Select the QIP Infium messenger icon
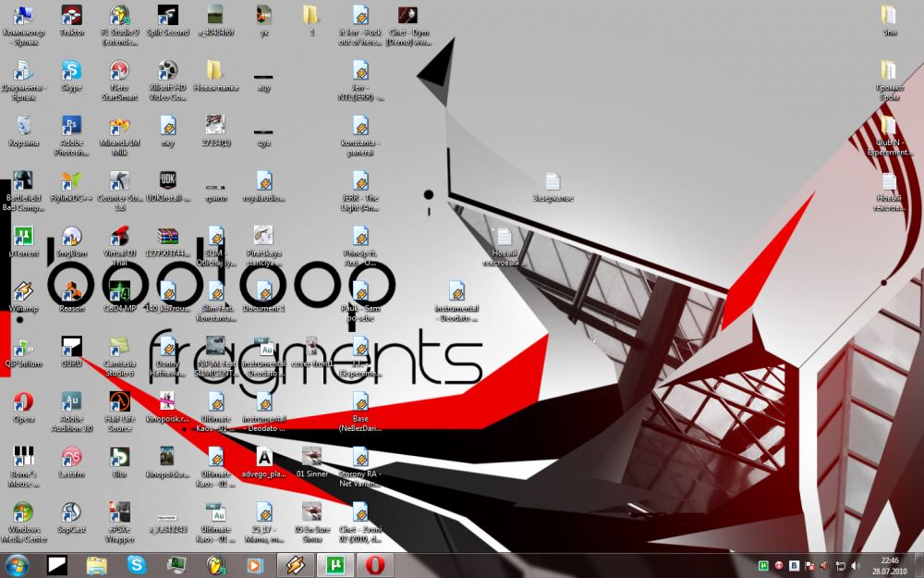This screenshot has height=578, width=924. pyautogui.click(x=24, y=352)
